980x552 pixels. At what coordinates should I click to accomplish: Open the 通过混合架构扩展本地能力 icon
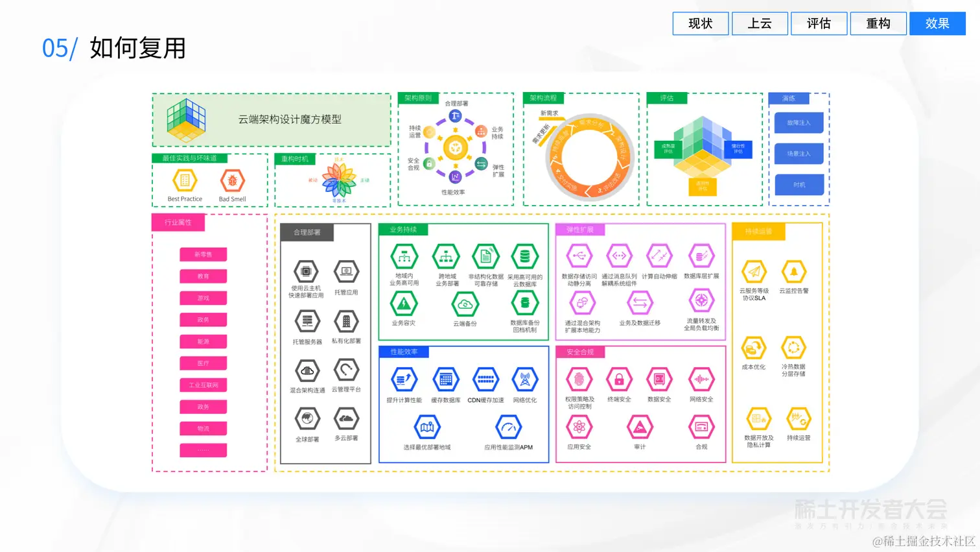tap(582, 302)
